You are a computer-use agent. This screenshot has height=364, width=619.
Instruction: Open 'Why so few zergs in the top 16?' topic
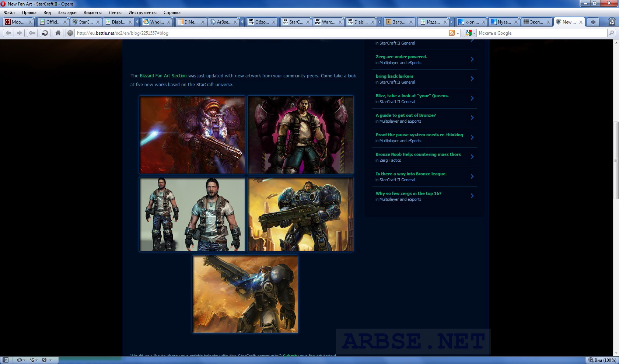click(408, 193)
